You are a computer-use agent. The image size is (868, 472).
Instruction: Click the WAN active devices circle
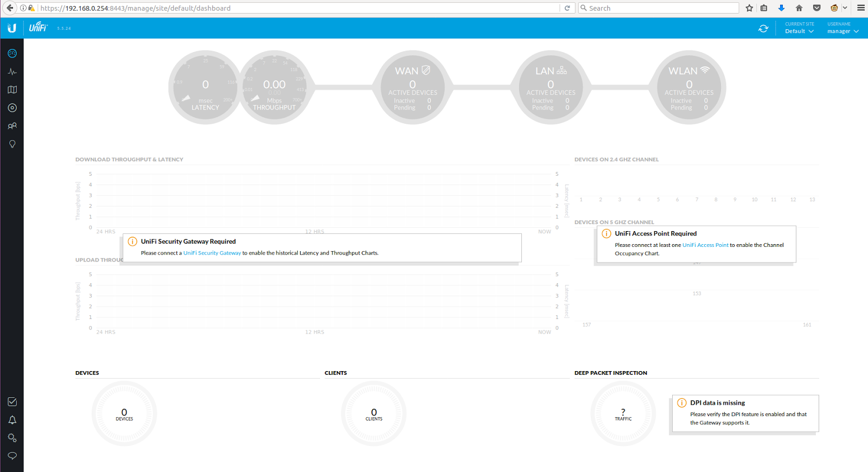click(412, 87)
